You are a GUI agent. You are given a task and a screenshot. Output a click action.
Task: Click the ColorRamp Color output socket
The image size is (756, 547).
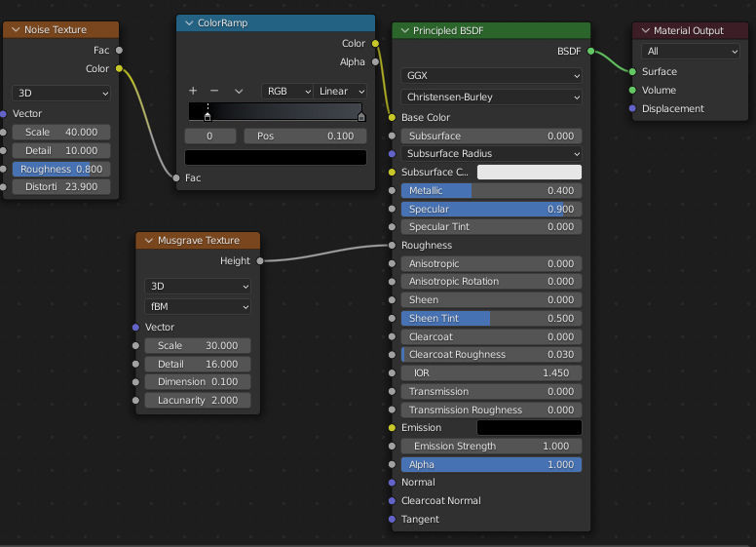tap(375, 44)
